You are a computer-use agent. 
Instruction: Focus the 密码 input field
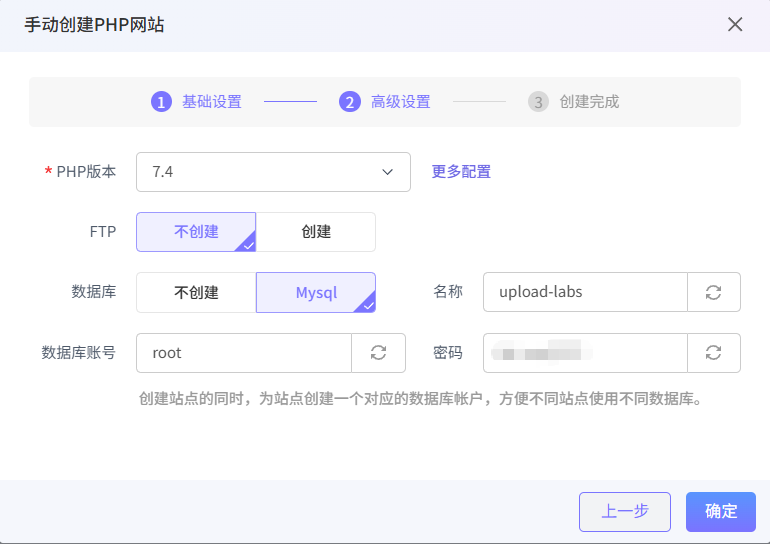(x=585, y=353)
